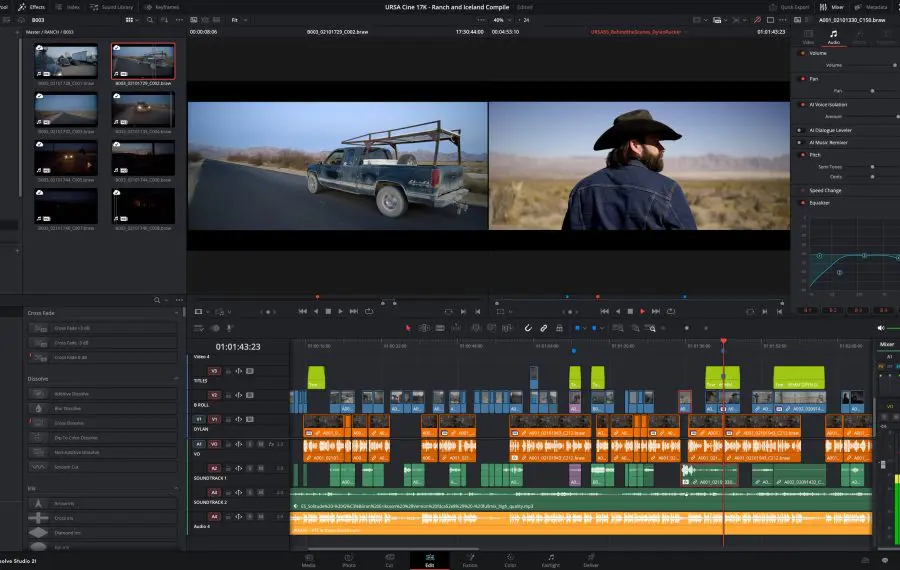900x570 pixels.
Task: Open the Fairlight page icon
Action: 550,559
